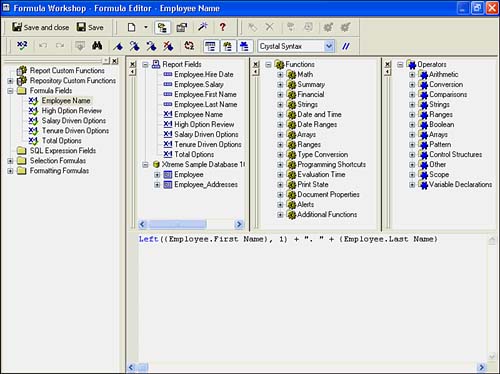Click the comment slashes icon

coord(346,46)
